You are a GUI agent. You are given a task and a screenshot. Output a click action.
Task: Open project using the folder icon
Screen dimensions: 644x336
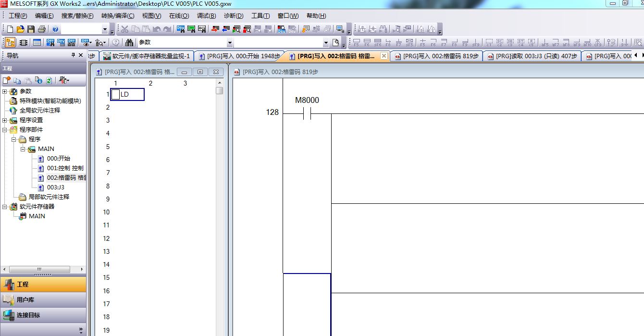point(20,29)
